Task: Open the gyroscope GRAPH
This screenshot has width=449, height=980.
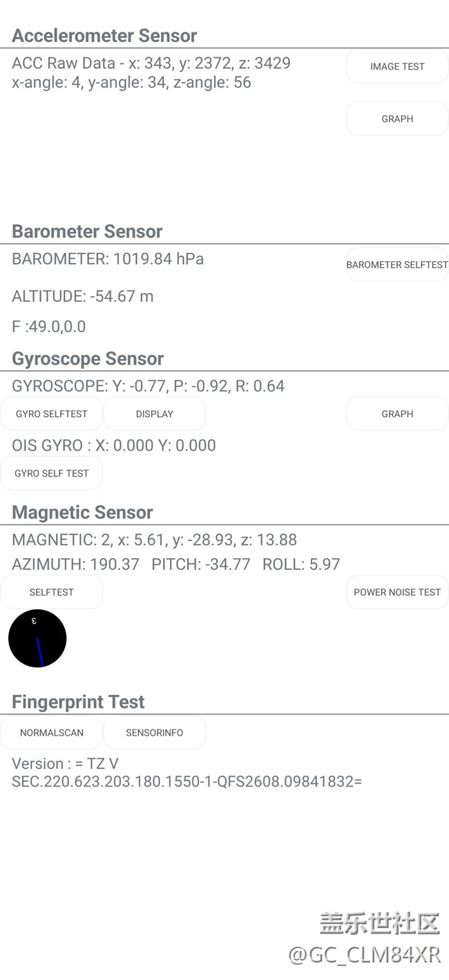Action: click(397, 414)
